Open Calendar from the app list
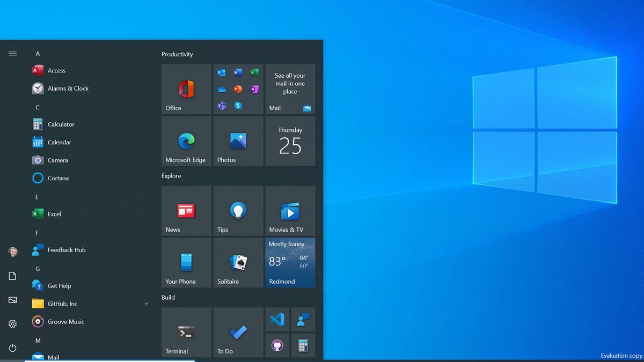Viewport: 644px width, 362px height. click(91, 142)
